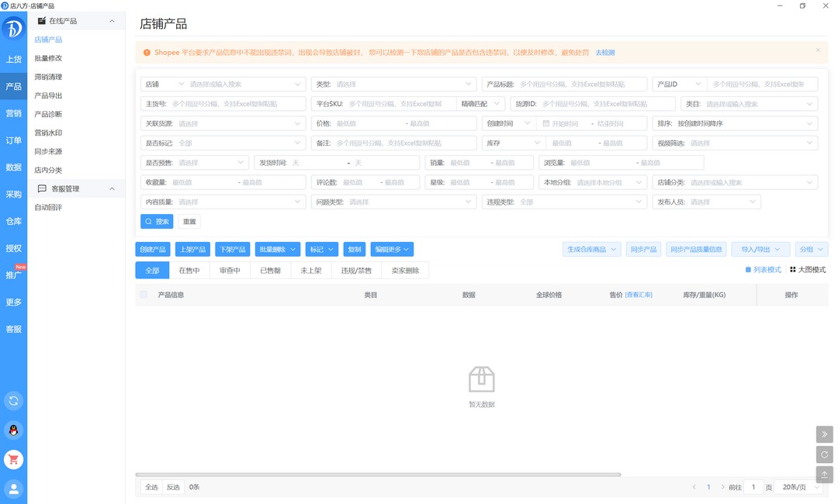Click the blue 搜索 search button
Viewport: 838px width, 504px height.
[x=157, y=221]
